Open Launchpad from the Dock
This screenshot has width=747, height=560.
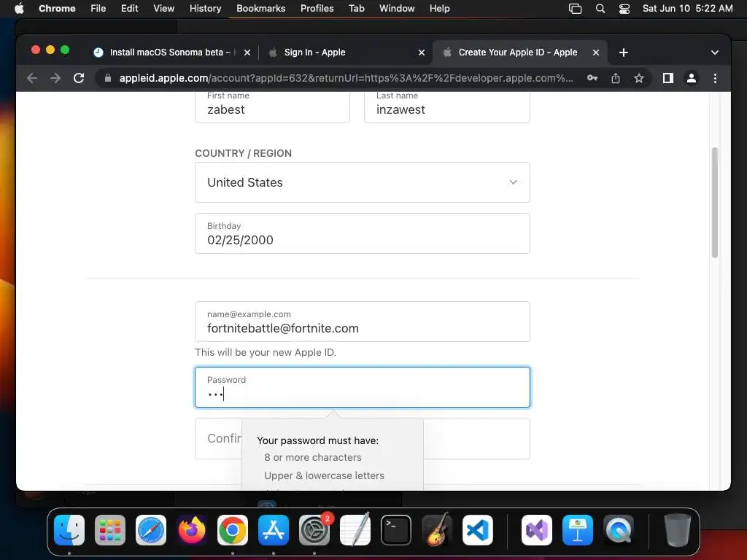point(110,530)
